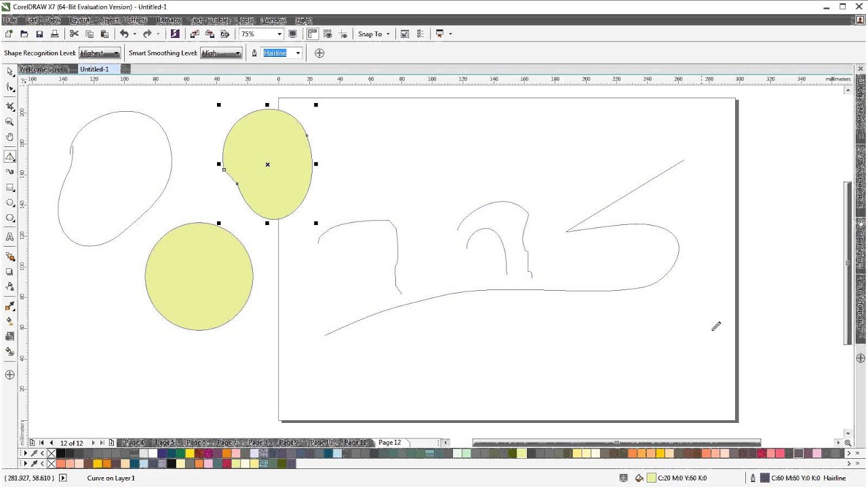Toggle the Show Grid button
This screenshot has width=868, height=488.
[328, 34]
